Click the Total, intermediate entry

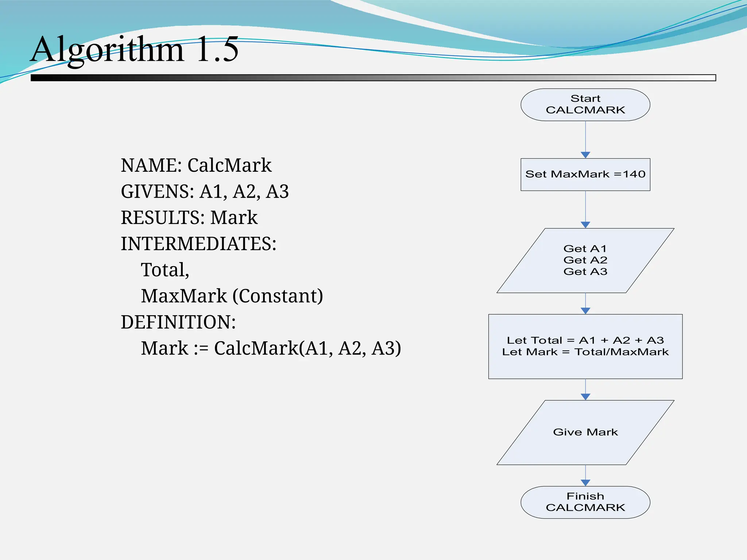165,270
